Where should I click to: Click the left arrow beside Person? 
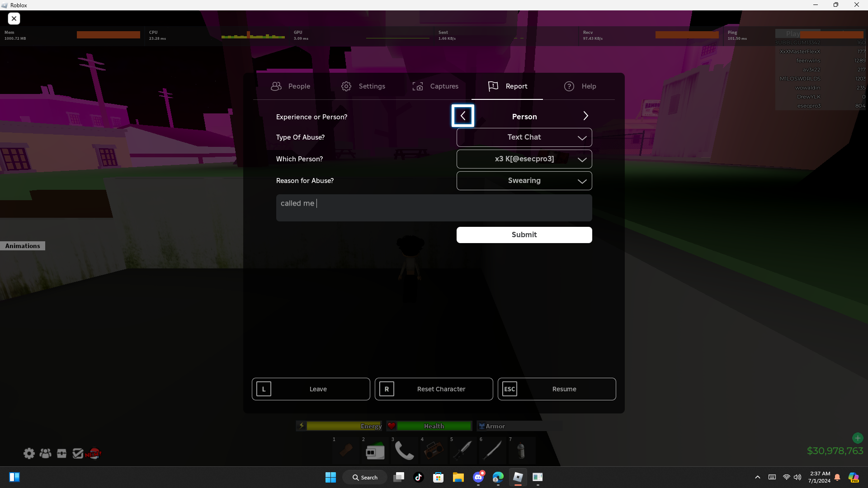(x=463, y=116)
